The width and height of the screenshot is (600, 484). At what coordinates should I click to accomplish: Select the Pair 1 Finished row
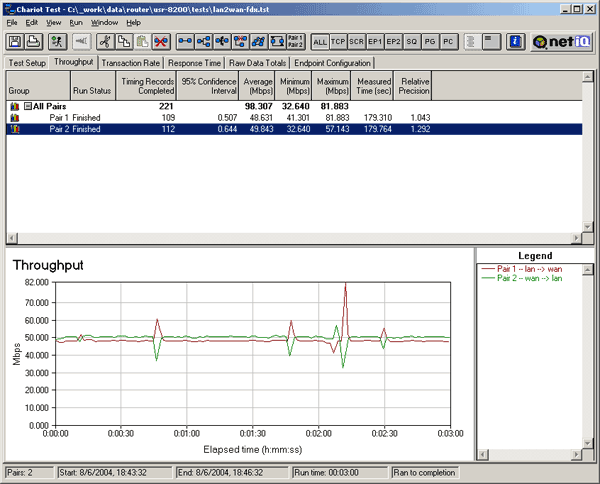pyautogui.click(x=294, y=118)
